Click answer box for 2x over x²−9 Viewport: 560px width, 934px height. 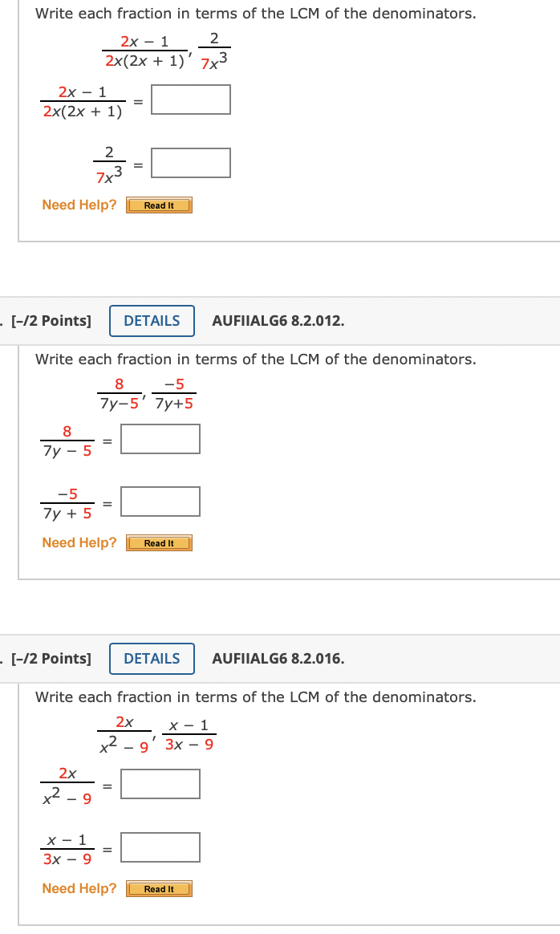point(160,783)
